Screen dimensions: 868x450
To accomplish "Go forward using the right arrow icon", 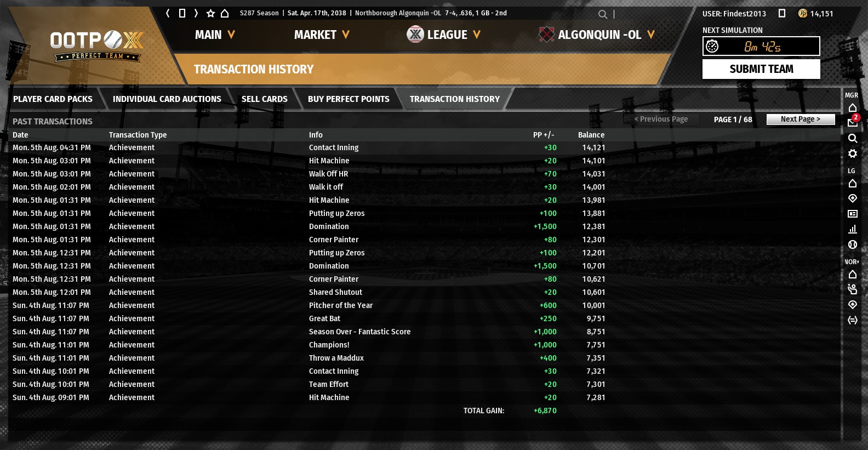I will click(x=196, y=13).
